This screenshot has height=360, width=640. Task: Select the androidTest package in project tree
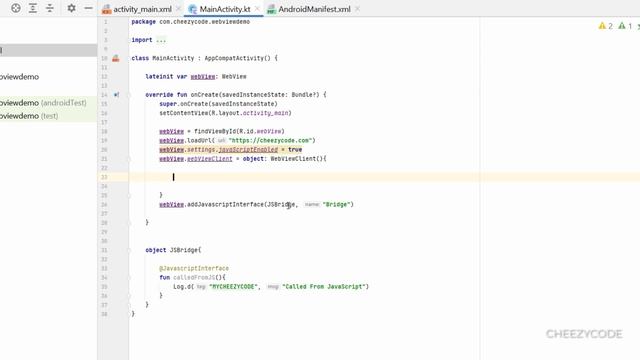point(44,103)
